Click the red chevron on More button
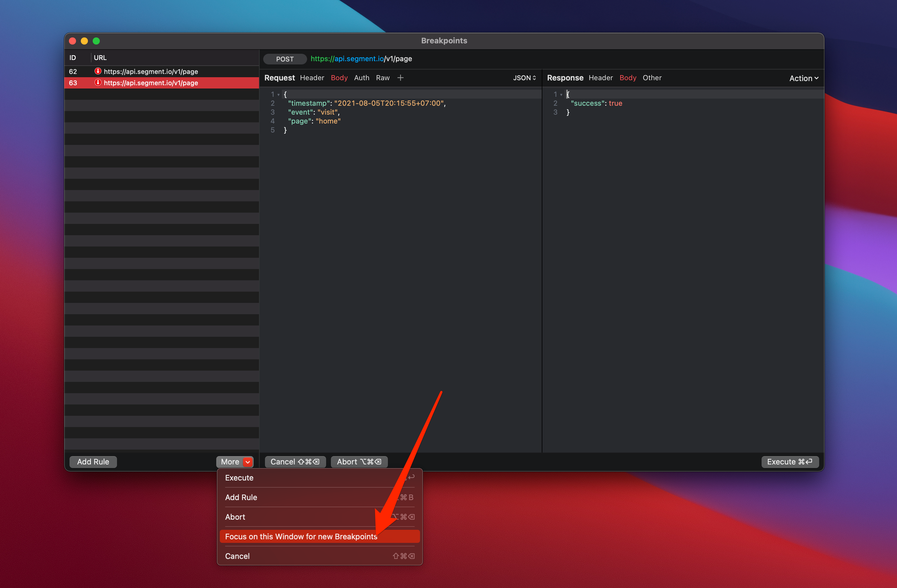The width and height of the screenshot is (897, 588). point(248,462)
